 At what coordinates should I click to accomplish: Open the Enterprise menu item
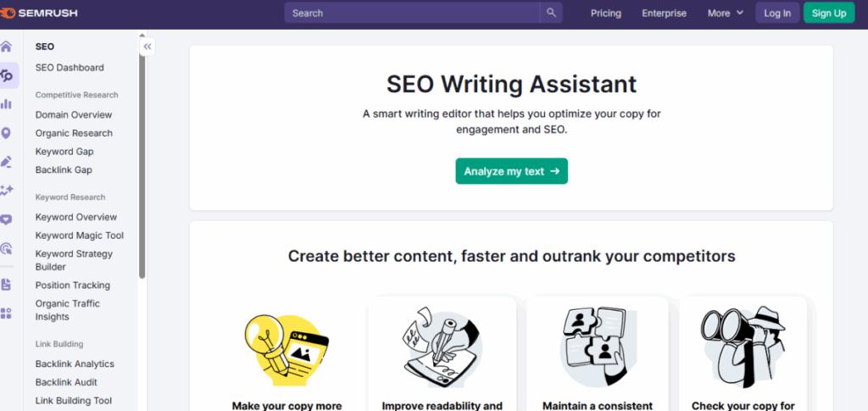point(664,14)
